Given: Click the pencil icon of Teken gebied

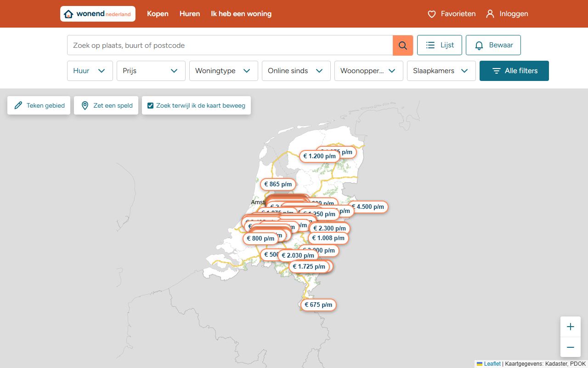Looking at the screenshot, I should click(x=18, y=105).
